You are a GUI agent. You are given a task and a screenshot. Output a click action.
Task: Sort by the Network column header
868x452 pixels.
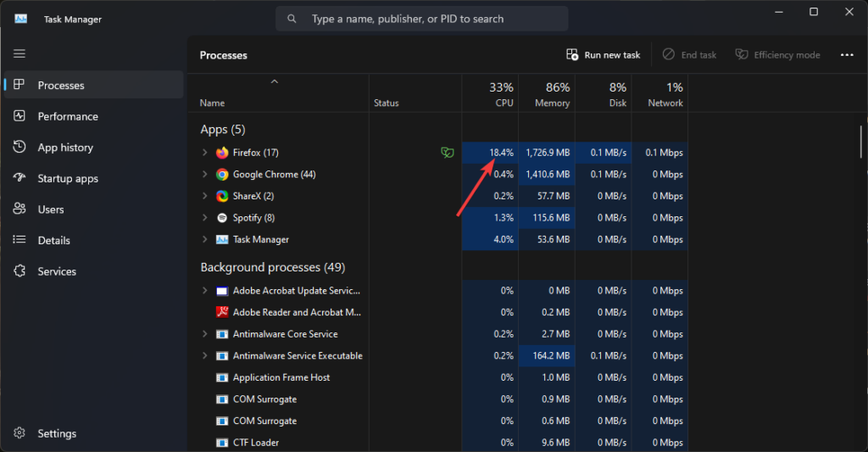pyautogui.click(x=659, y=93)
